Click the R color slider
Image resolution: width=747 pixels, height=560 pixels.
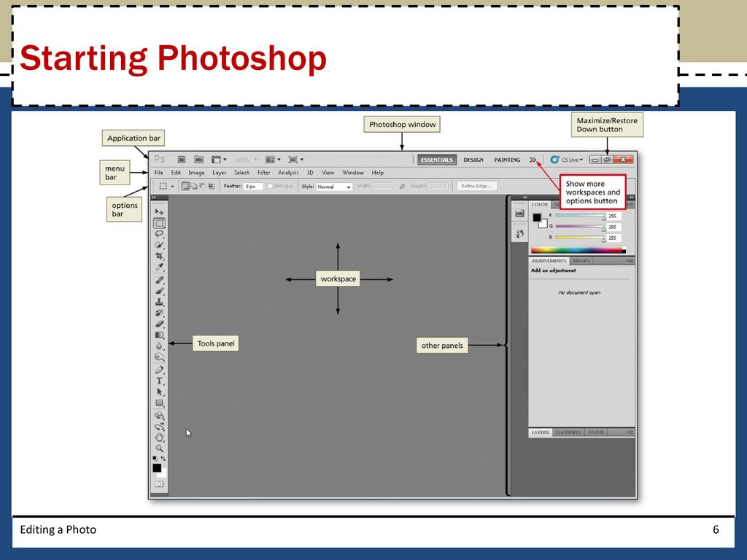point(580,216)
